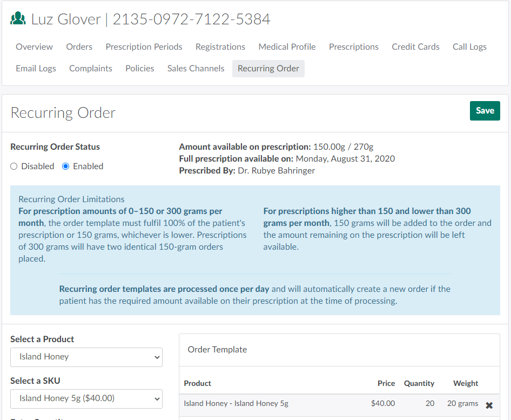The image size is (511, 420).
Task: View the Sales Channels tab
Action: click(196, 69)
